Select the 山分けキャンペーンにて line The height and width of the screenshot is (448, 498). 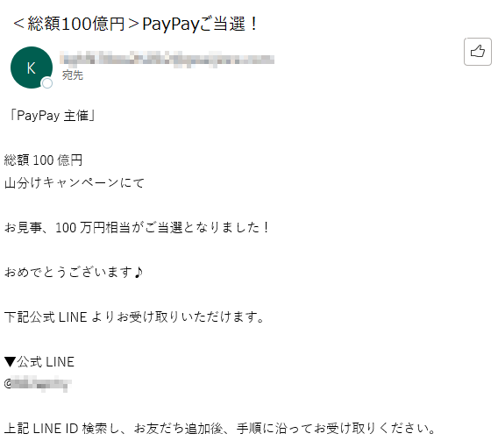[x=75, y=182]
